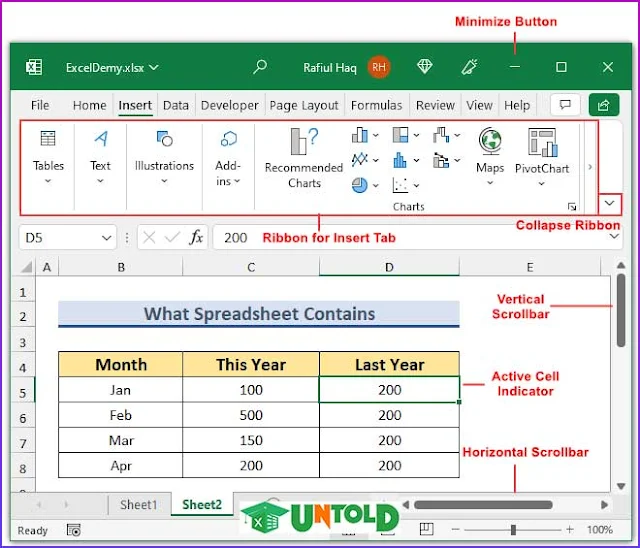Screen dimensions: 640x548
Task: Insert a pie or doughnut chart
Action: 360,185
